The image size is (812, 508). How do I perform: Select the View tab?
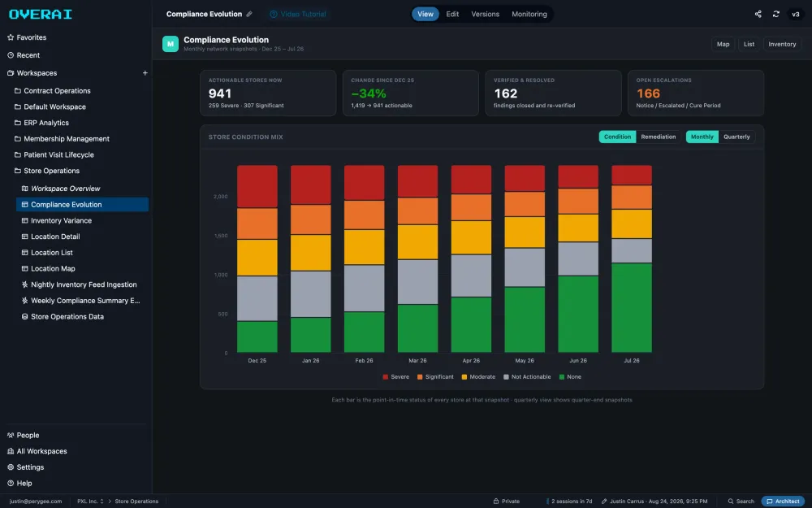tap(425, 14)
